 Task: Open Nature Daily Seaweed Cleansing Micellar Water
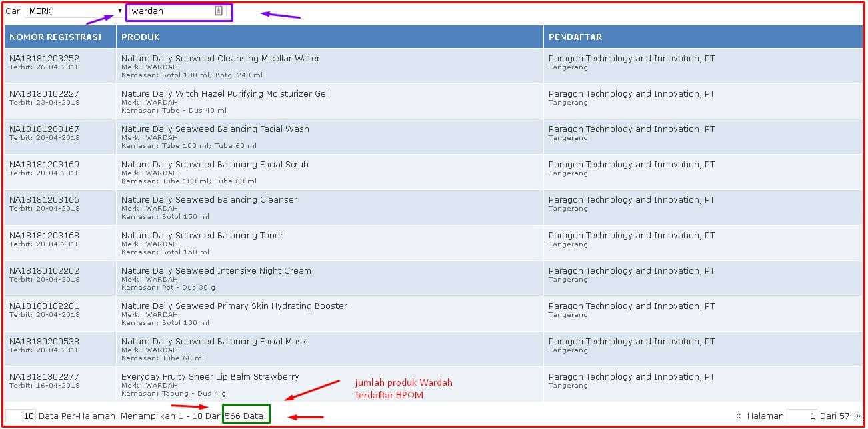(x=221, y=59)
